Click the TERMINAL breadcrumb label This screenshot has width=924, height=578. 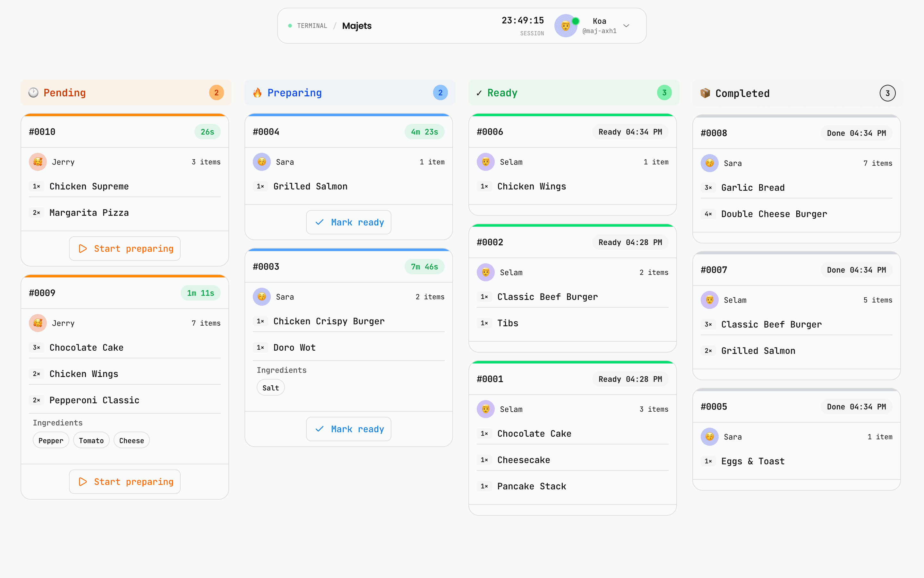coord(312,26)
